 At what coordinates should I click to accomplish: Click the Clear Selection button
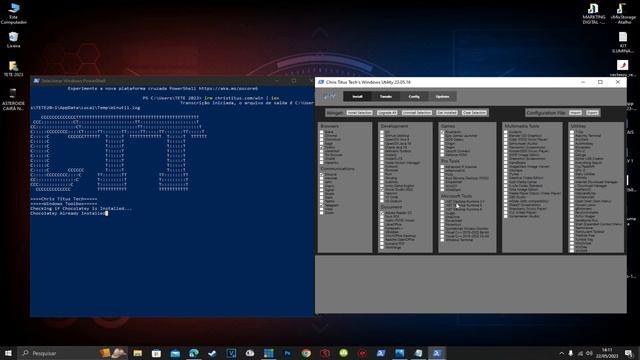coord(474,113)
